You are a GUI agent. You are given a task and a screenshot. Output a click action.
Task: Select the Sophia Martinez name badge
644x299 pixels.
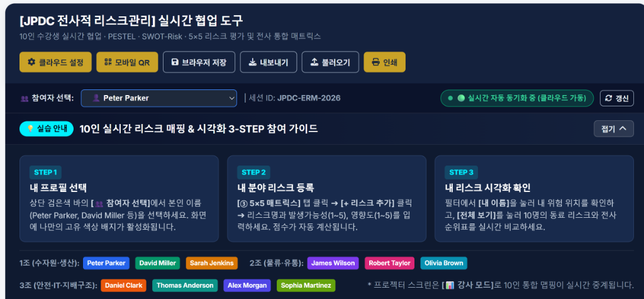pos(306,285)
